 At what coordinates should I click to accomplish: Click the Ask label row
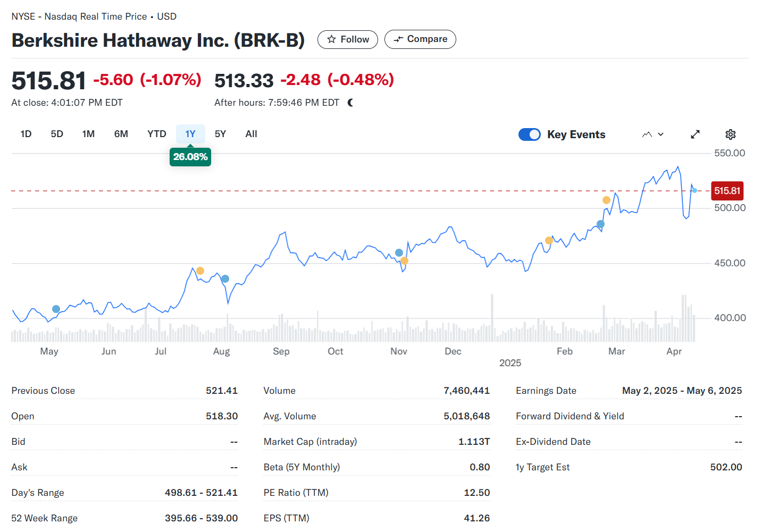pyautogui.click(x=124, y=467)
